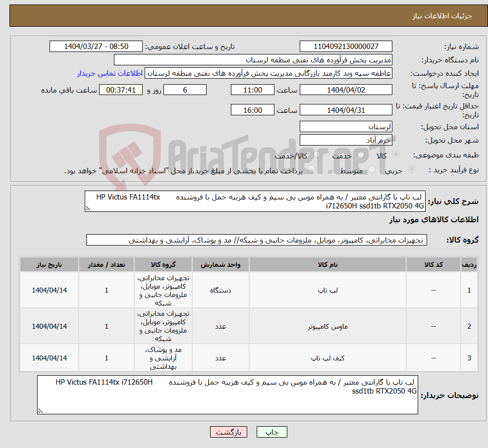Click the بازگشت return button
Image resolution: width=488 pixels, height=448 pixels.
[228, 432]
